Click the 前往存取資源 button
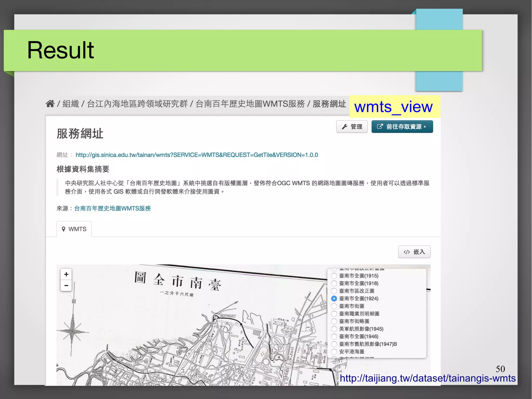Image resolution: width=532 pixels, height=399 pixels. coord(402,127)
